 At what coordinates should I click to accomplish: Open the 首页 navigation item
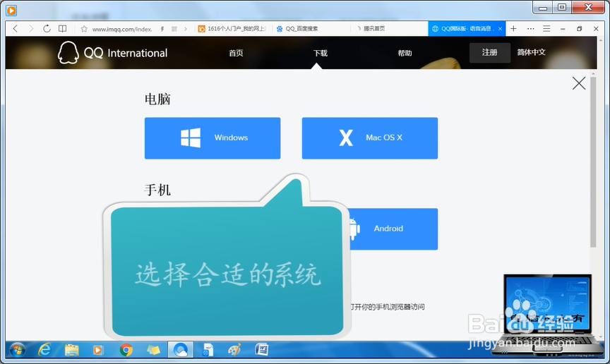tap(236, 53)
